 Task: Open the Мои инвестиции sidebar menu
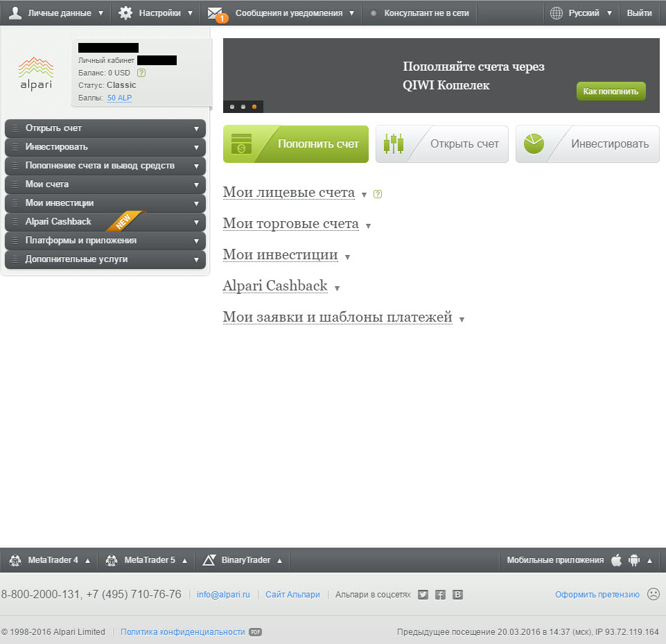click(x=105, y=203)
